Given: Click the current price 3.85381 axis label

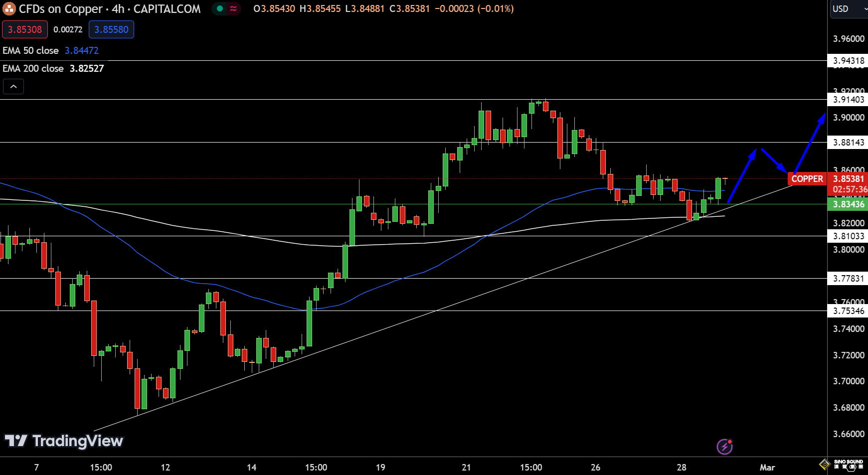Looking at the screenshot, I should (x=848, y=179).
